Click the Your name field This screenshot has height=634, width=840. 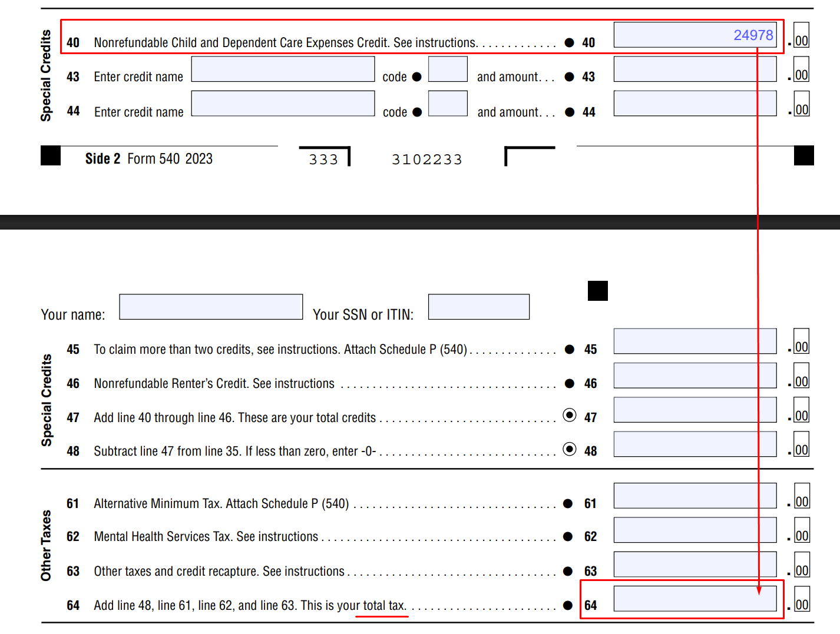coord(211,307)
